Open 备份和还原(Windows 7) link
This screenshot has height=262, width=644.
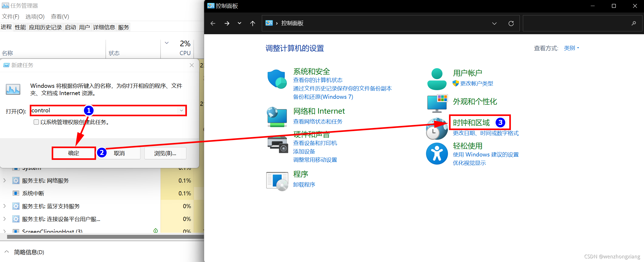(x=323, y=97)
